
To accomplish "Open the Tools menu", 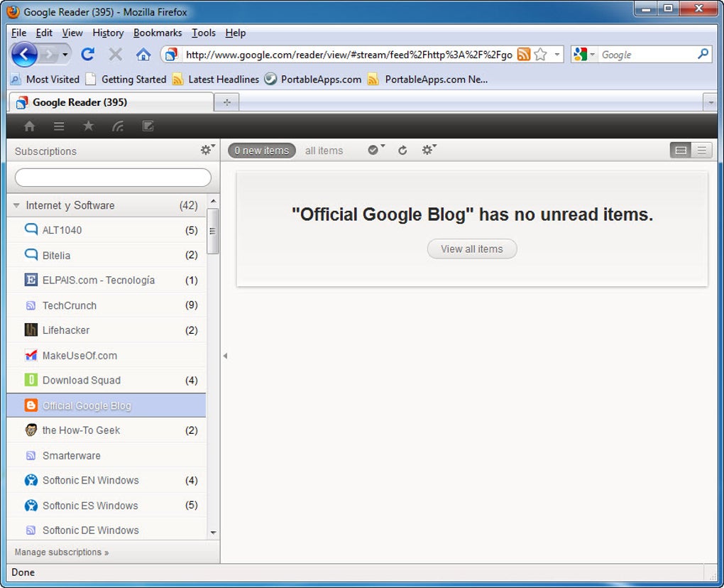I will (204, 33).
